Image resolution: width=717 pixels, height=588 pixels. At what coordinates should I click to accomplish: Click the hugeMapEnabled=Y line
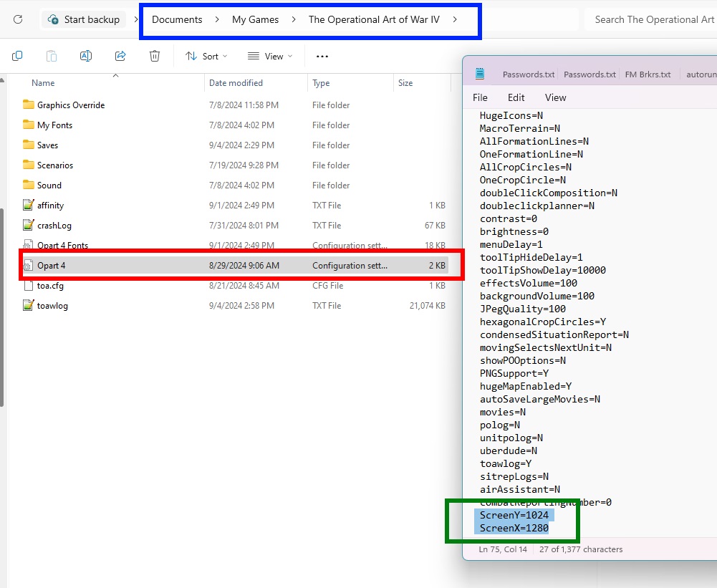tap(526, 386)
